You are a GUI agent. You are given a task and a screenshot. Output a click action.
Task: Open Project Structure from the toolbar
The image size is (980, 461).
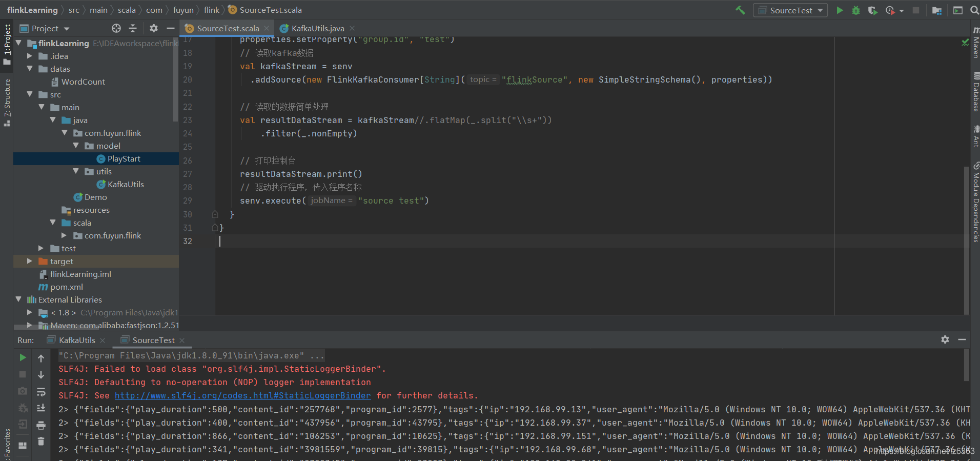click(x=937, y=10)
